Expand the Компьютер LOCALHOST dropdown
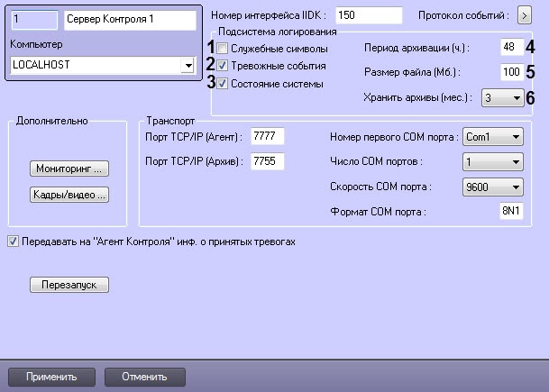549x392 pixels. 188,66
